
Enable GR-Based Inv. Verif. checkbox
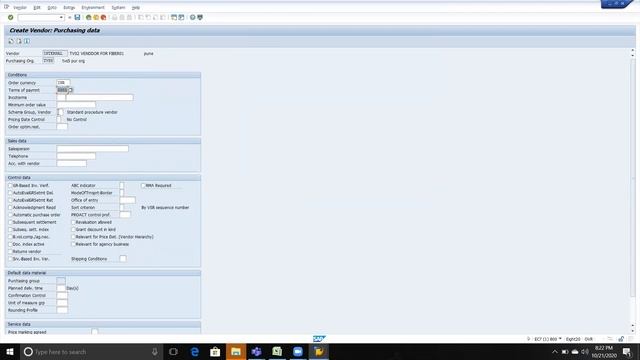11,185
